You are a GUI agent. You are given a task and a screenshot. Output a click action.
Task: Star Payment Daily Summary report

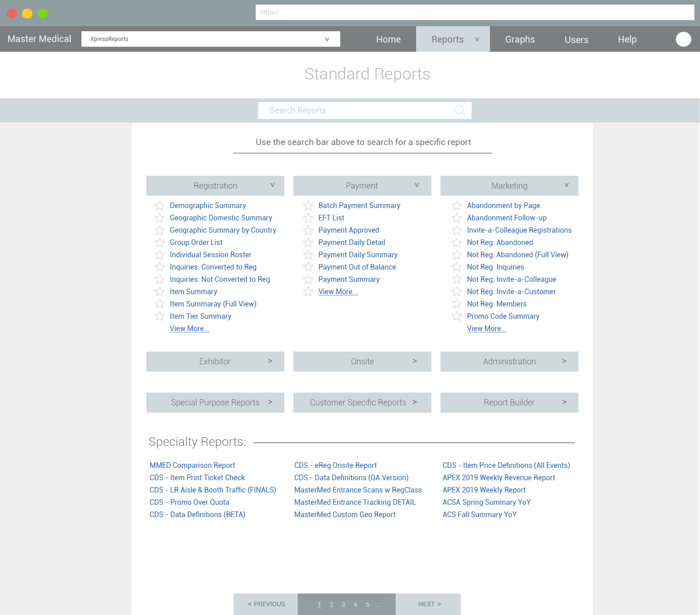tap(308, 255)
